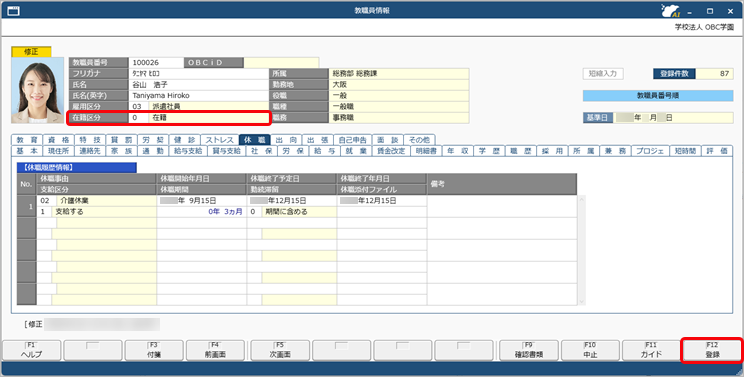
Task: Open the 学歴 tab
Action: point(489,151)
